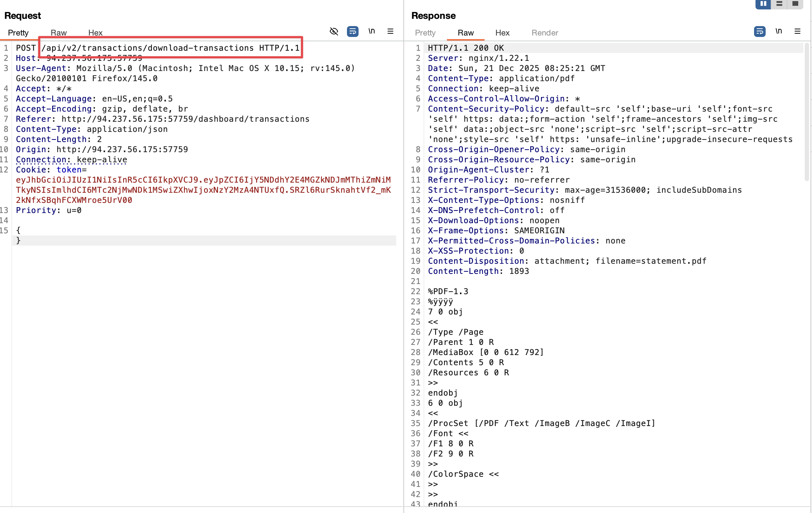Toggle soft word wrap in the Request panel
The image size is (812, 513).
[353, 32]
